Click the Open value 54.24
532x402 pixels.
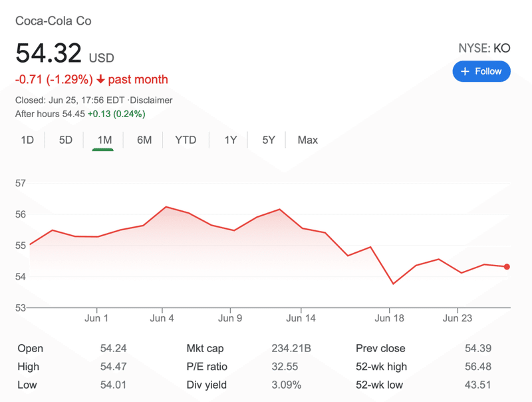[x=113, y=348]
